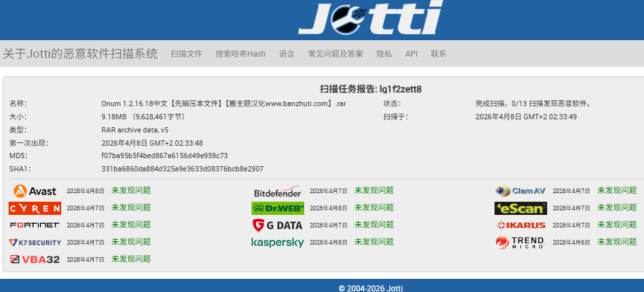Click the G DATA logo

(278, 225)
